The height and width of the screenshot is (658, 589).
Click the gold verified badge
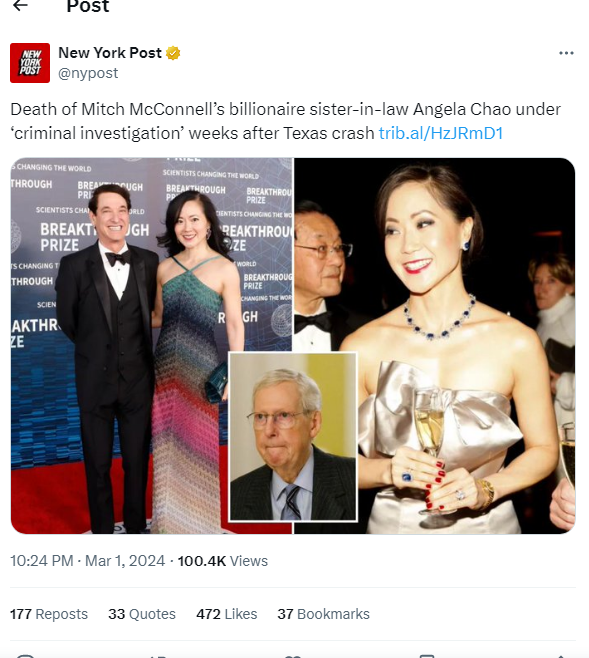click(x=173, y=53)
